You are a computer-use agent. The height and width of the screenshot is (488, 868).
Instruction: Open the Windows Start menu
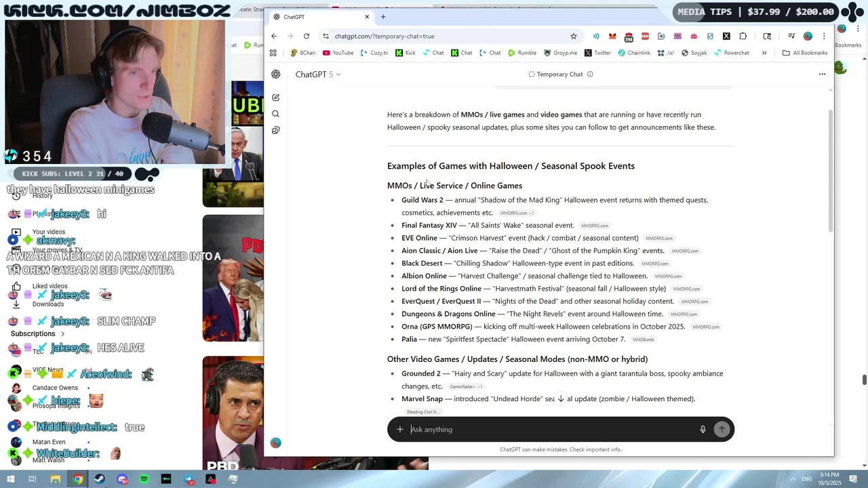click(x=11, y=479)
